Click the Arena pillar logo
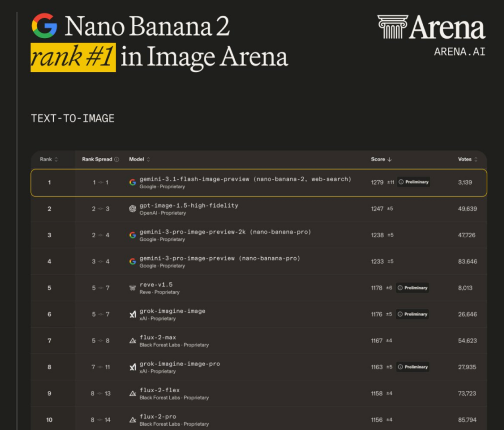504x430 pixels. tap(392, 27)
